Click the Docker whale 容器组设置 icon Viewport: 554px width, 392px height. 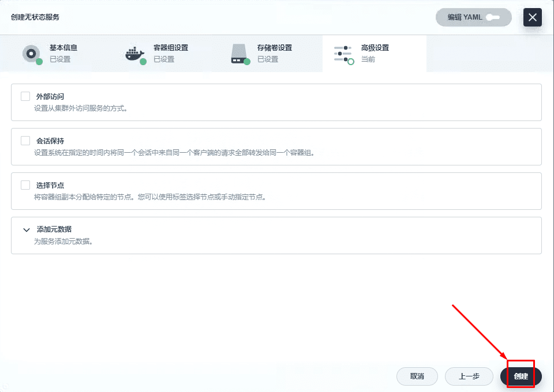(x=136, y=55)
